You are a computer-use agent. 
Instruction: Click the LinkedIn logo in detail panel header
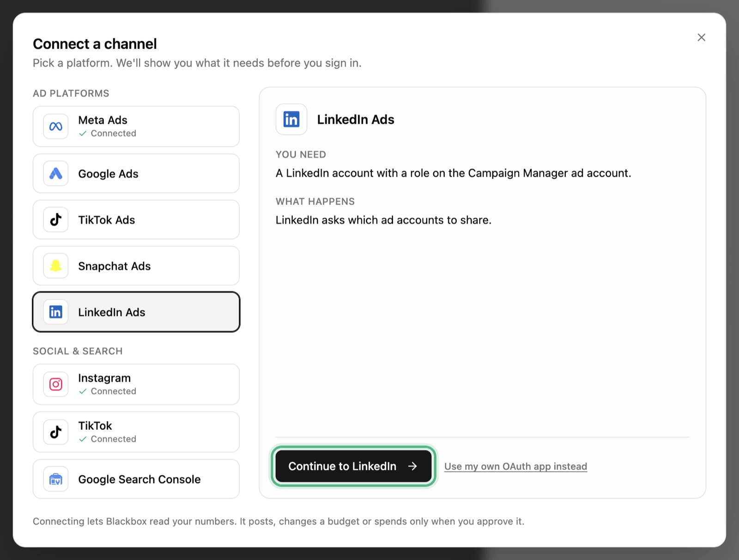coord(291,120)
